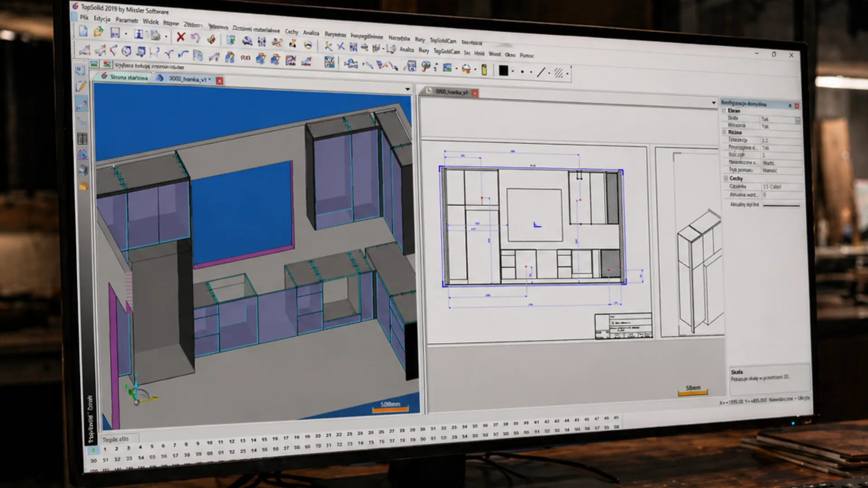Collapse the Ekran section in properties panel
This screenshot has height=488, width=868.
[724, 110]
